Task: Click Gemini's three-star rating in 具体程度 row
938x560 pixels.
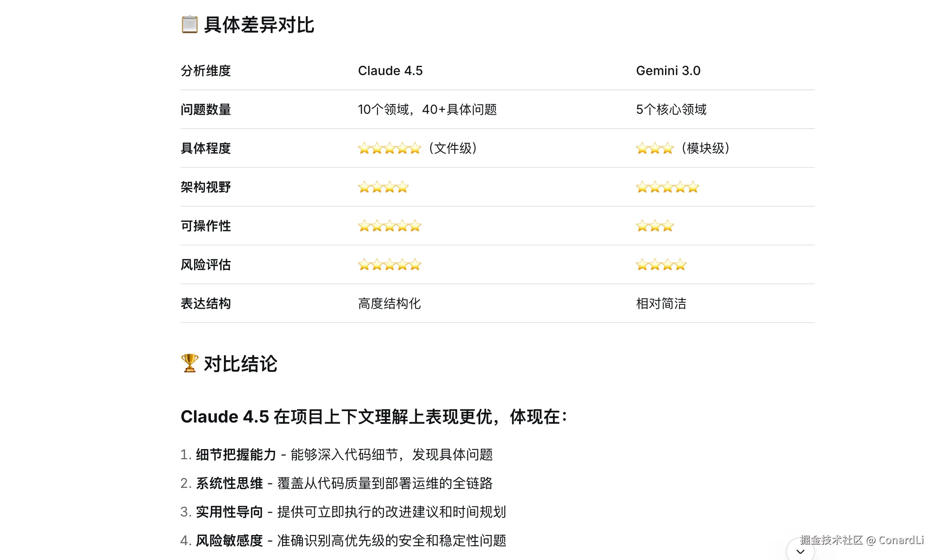Action: (655, 148)
